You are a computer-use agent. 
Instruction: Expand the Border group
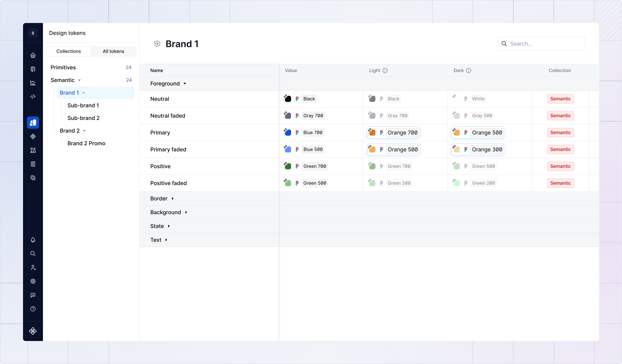173,198
